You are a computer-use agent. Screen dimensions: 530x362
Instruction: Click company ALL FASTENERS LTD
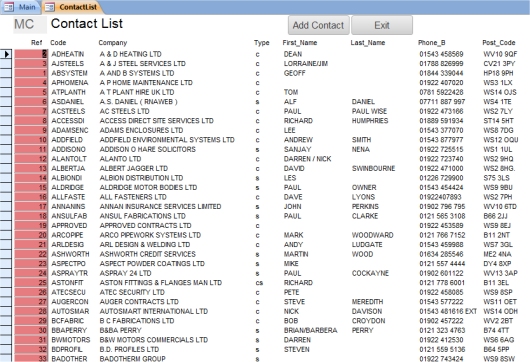coord(133,197)
